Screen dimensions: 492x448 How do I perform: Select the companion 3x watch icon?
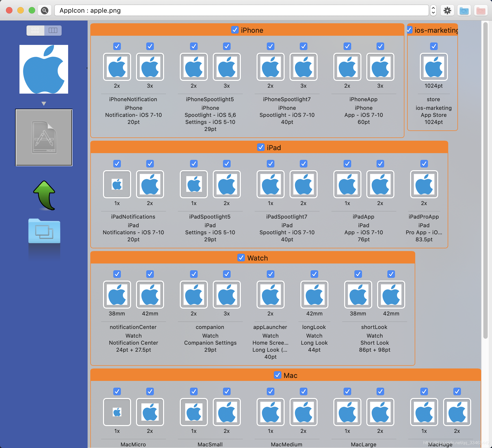pos(227,295)
